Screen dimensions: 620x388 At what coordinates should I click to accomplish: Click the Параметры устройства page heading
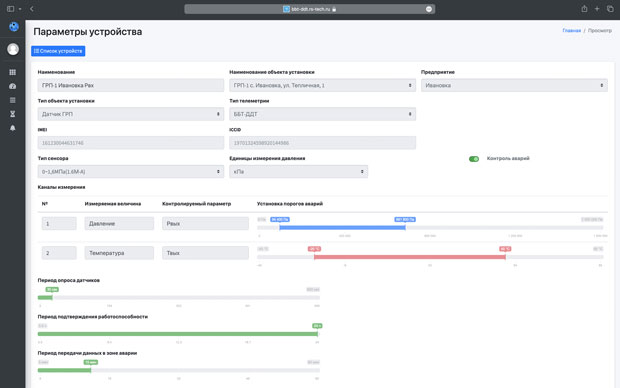click(x=87, y=32)
